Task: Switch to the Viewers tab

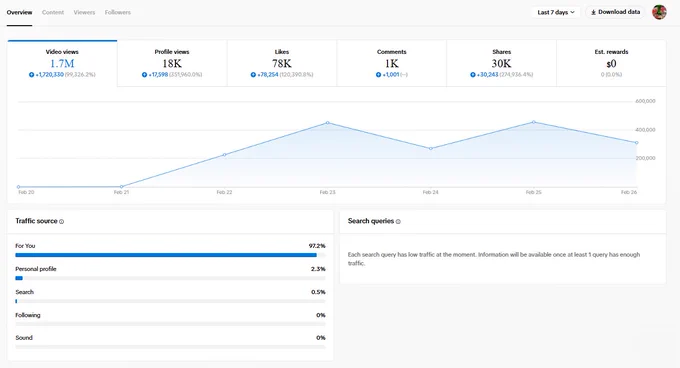Action: click(x=84, y=12)
